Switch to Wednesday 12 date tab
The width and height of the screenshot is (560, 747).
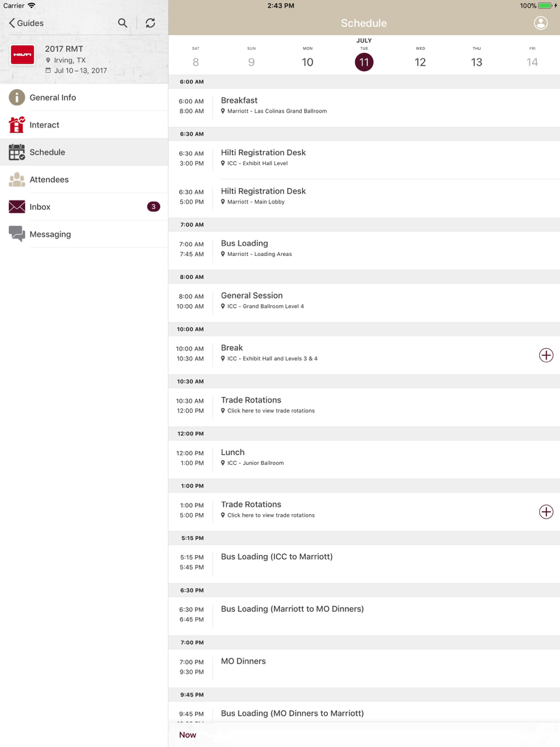pos(420,57)
